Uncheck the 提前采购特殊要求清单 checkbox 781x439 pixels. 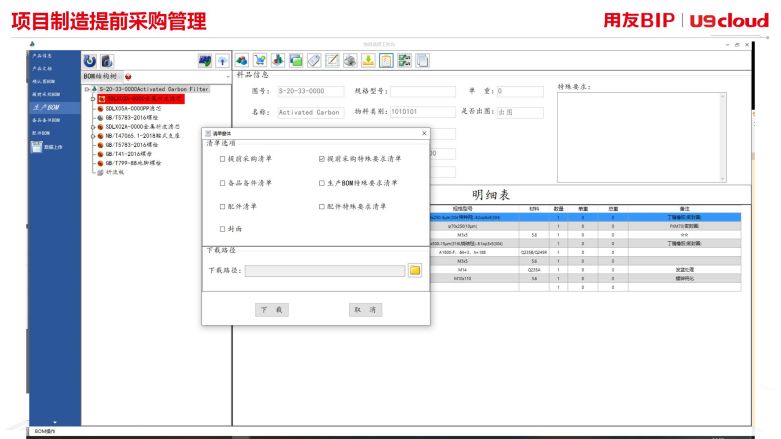pos(322,159)
